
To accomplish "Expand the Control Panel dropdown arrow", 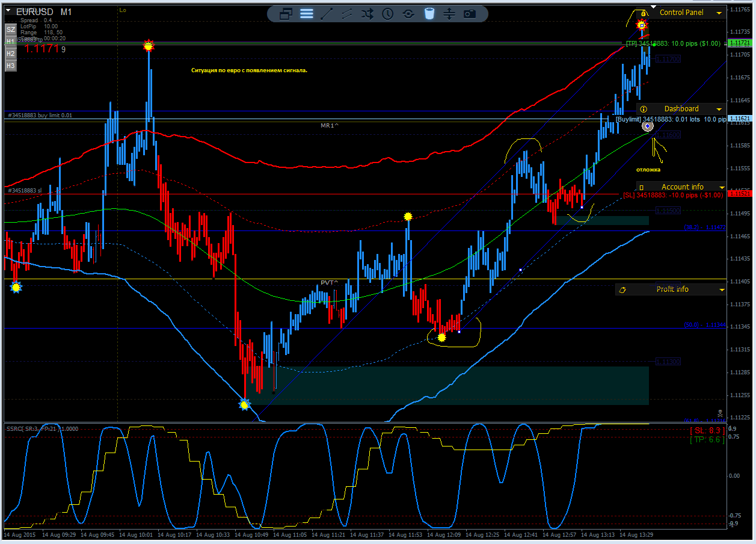I will (x=719, y=13).
